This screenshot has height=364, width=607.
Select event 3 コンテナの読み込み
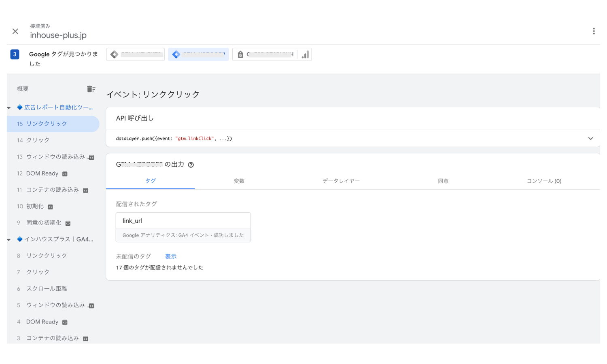pos(53,338)
